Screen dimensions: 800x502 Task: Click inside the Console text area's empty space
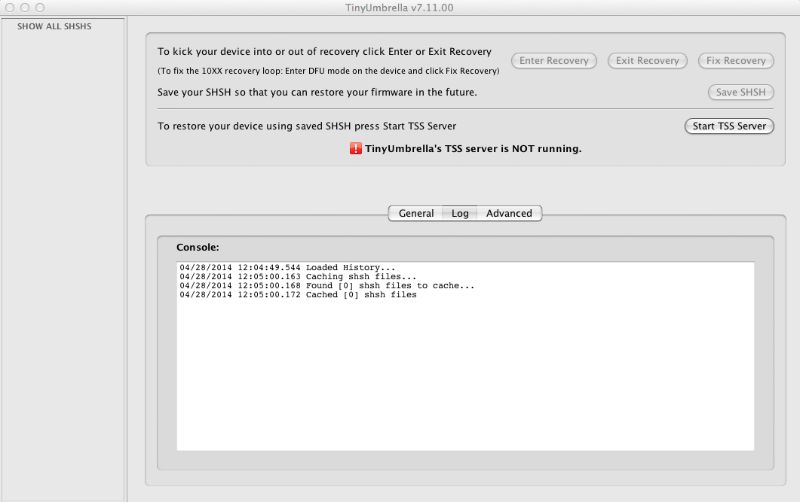[x=465, y=380]
